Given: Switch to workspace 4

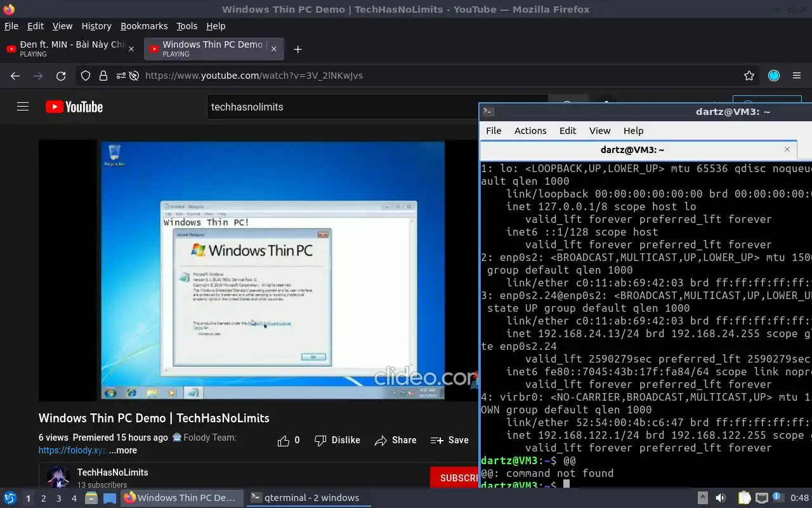Looking at the screenshot, I should 74,498.
